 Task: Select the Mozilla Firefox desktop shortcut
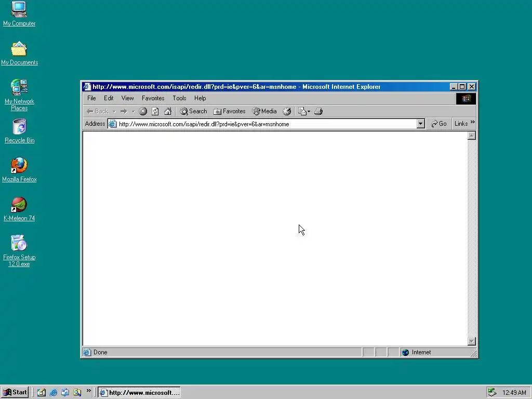click(x=19, y=170)
